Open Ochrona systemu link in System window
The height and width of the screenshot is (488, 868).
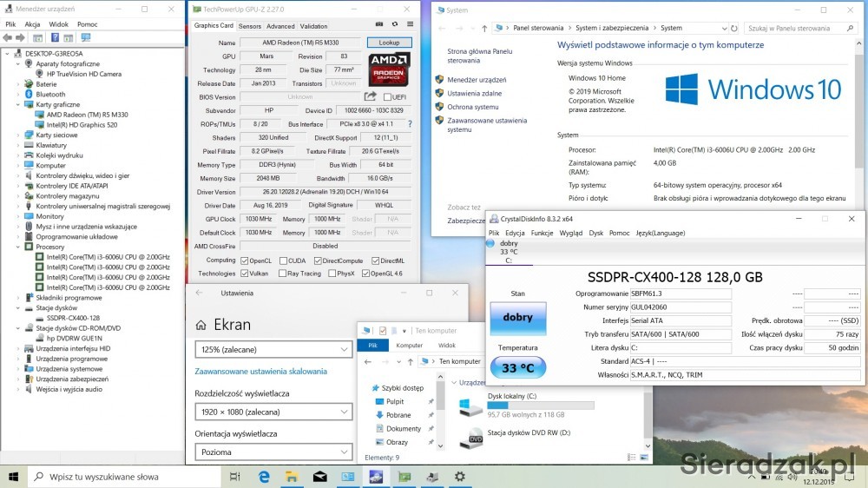coord(473,107)
